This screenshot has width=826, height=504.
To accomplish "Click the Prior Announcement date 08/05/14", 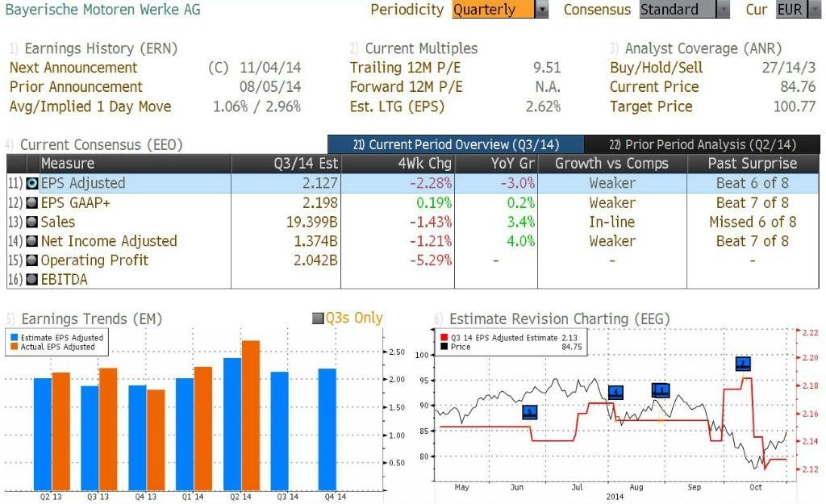I will pos(270,87).
